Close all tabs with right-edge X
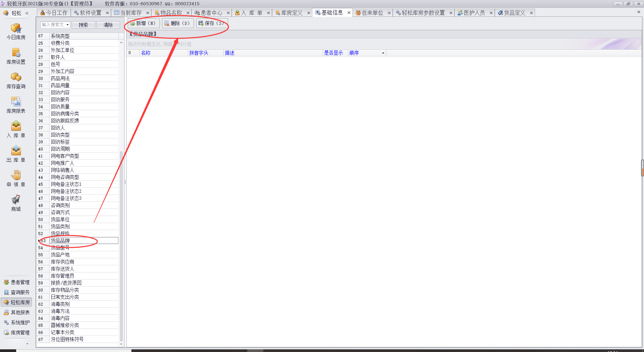 [x=639, y=12]
